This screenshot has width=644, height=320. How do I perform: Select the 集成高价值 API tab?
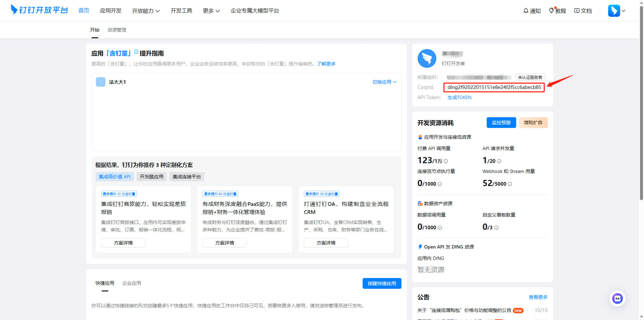pyautogui.click(x=115, y=177)
